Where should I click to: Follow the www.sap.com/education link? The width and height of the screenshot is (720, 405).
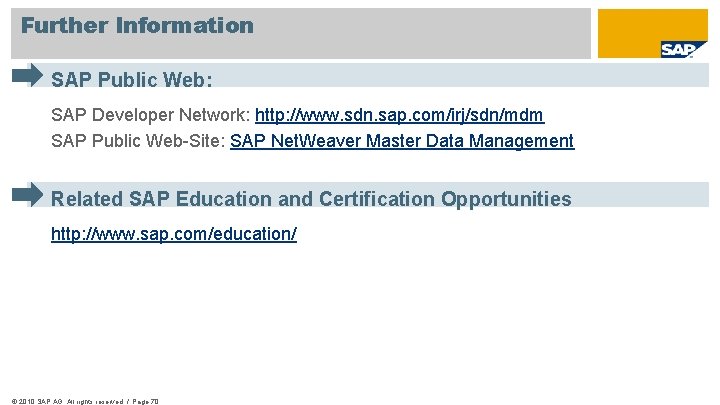[174, 234]
